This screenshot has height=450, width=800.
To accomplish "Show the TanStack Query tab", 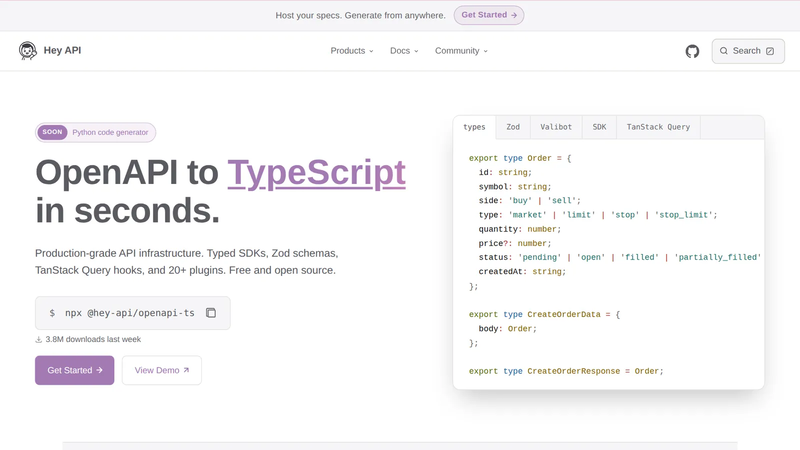I will 658,127.
